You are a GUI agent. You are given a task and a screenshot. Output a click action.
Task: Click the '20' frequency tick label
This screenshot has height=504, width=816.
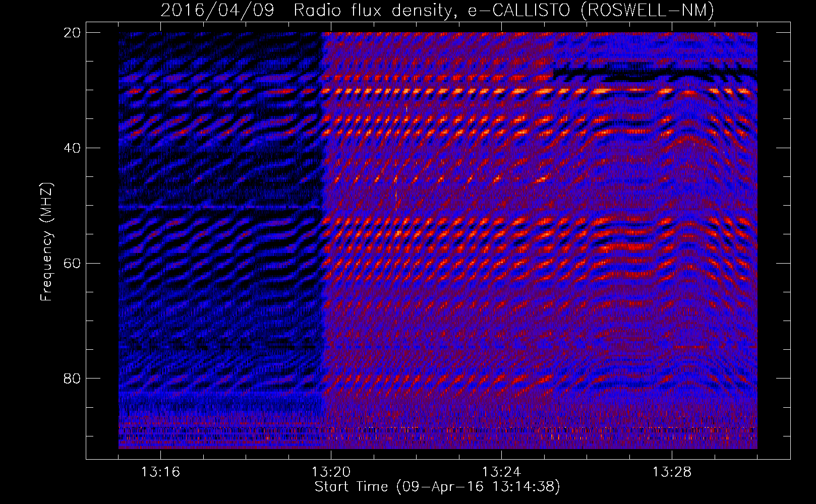72,33
